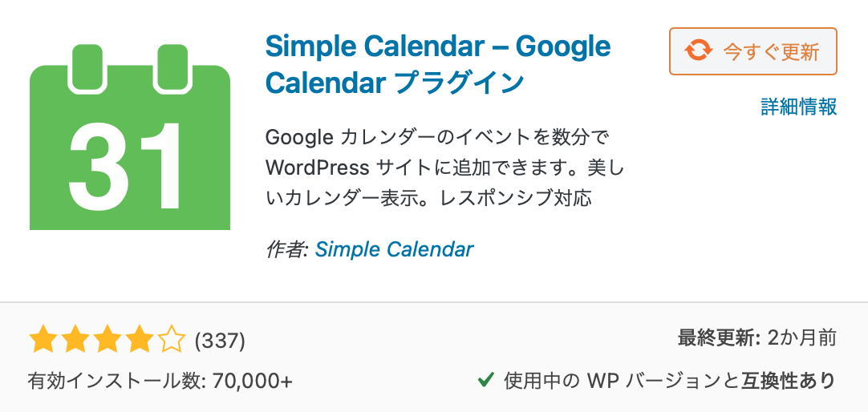The width and height of the screenshot is (868, 412).
Task: Click the fourth filled rating star
Action: pos(139,340)
